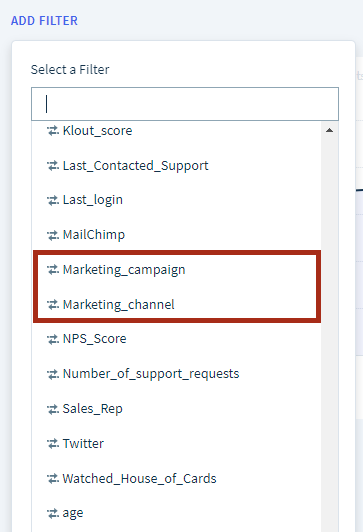
Task: Click the scroll up arrow in the filter list
Action: 329,130
